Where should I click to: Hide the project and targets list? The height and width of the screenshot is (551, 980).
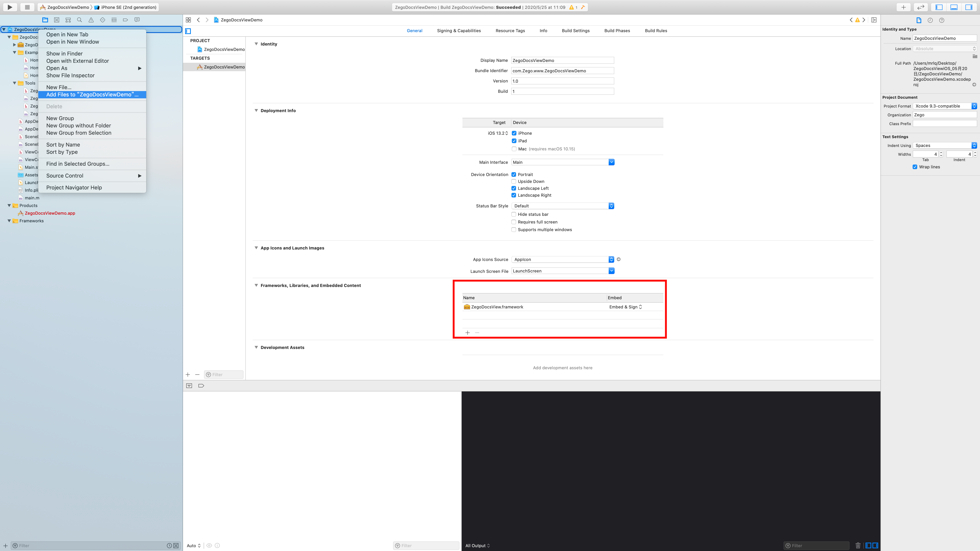(188, 31)
